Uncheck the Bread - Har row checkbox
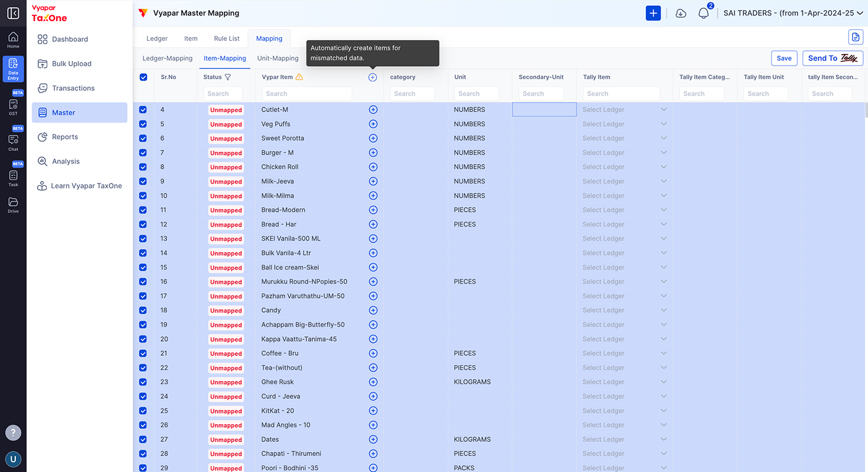This screenshot has height=472, width=868. coord(143,224)
